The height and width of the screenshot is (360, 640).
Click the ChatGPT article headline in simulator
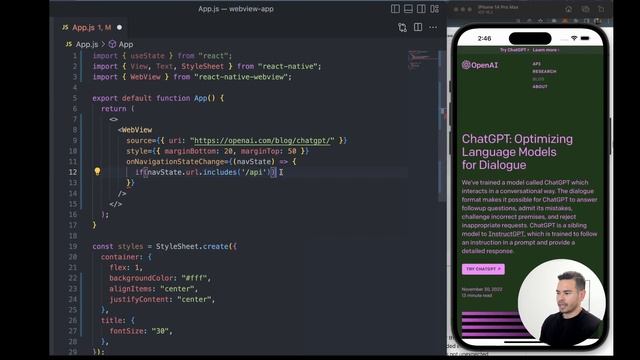point(517,152)
